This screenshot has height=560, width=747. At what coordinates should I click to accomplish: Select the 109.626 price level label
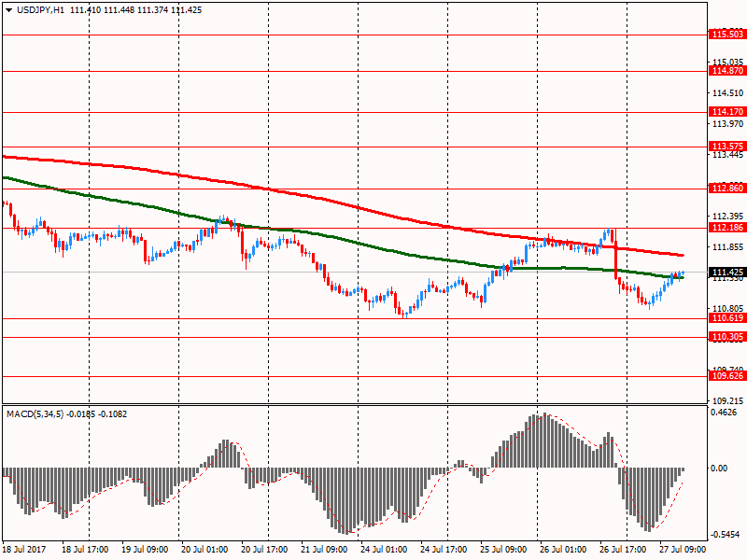(727, 376)
